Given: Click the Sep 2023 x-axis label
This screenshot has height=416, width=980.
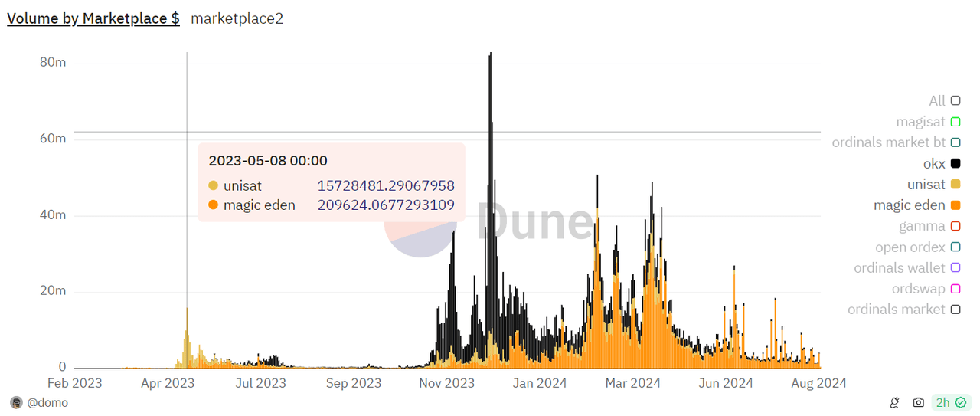Looking at the screenshot, I should click(354, 382).
